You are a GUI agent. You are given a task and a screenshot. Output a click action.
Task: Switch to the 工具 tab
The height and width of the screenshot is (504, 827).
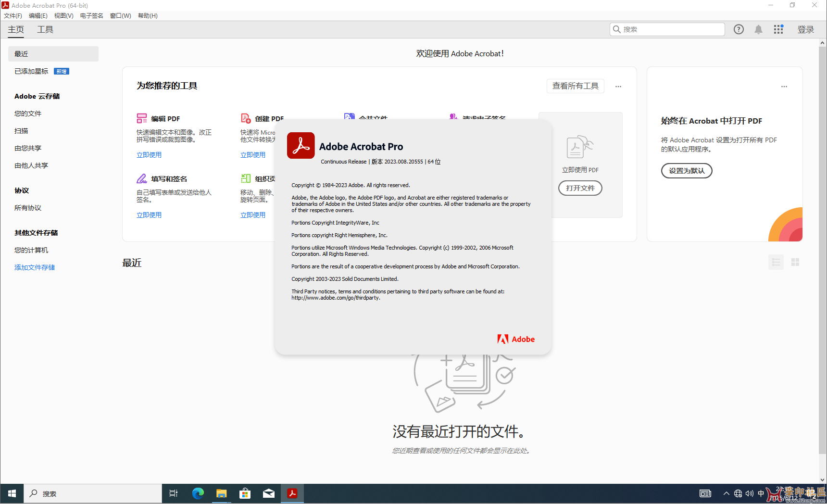tap(45, 29)
